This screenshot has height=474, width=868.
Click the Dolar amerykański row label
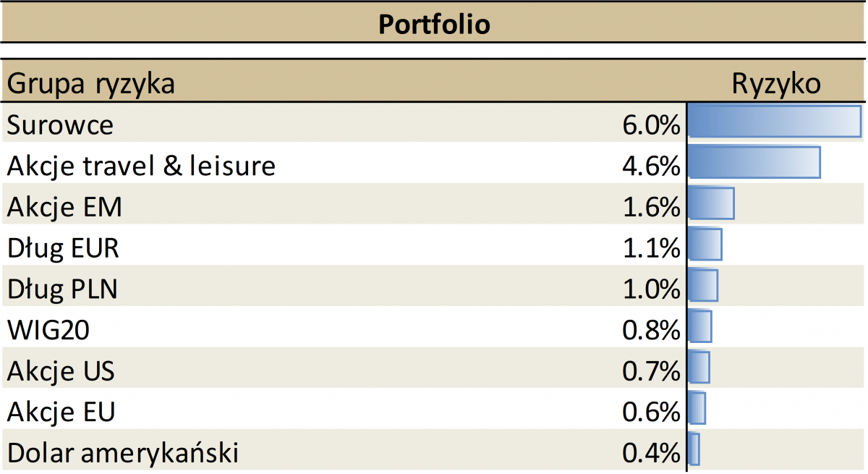tap(123, 454)
